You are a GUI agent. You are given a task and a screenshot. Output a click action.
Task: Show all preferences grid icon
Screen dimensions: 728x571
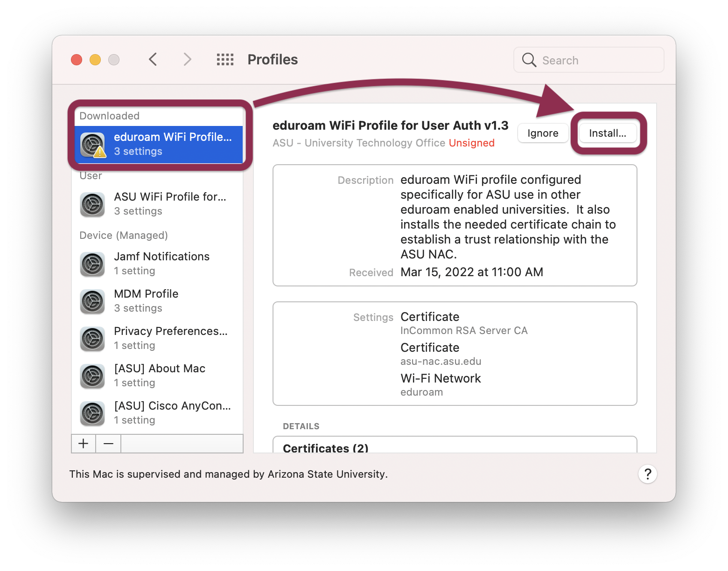coord(225,60)
